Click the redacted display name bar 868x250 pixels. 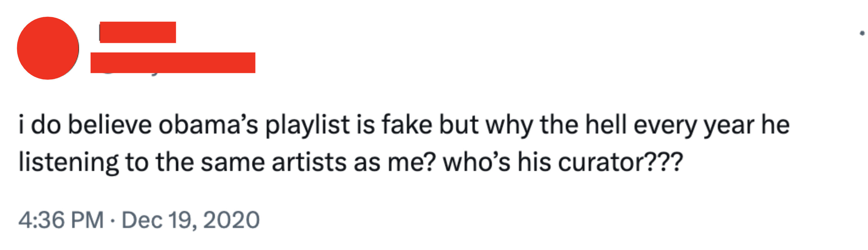138,32
